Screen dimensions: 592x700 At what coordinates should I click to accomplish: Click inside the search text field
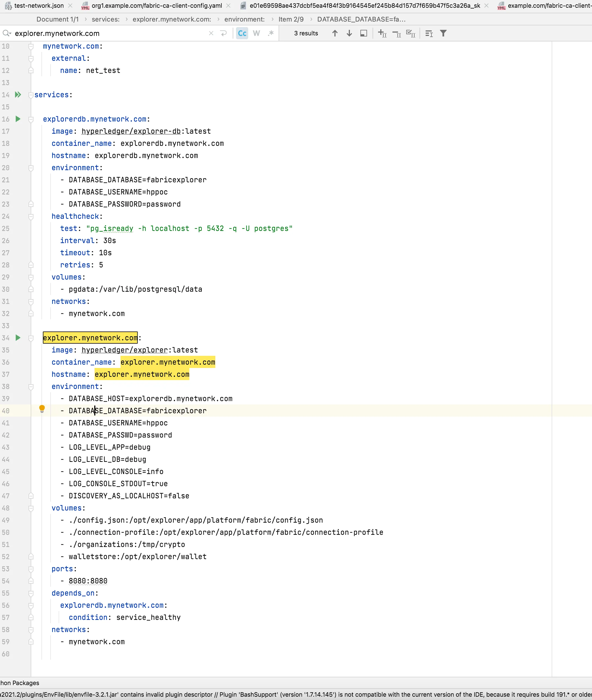108,33
